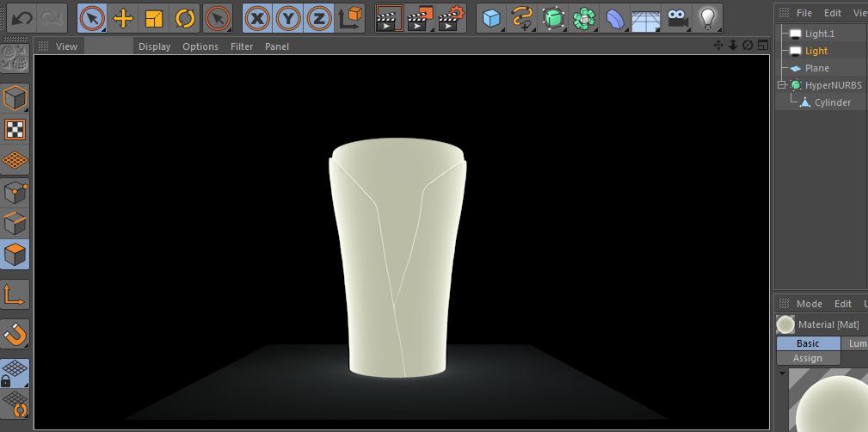The image size is (868, 432).
Task: Toggle the viewport layout maximize icon
Action: tap(763, 46)
